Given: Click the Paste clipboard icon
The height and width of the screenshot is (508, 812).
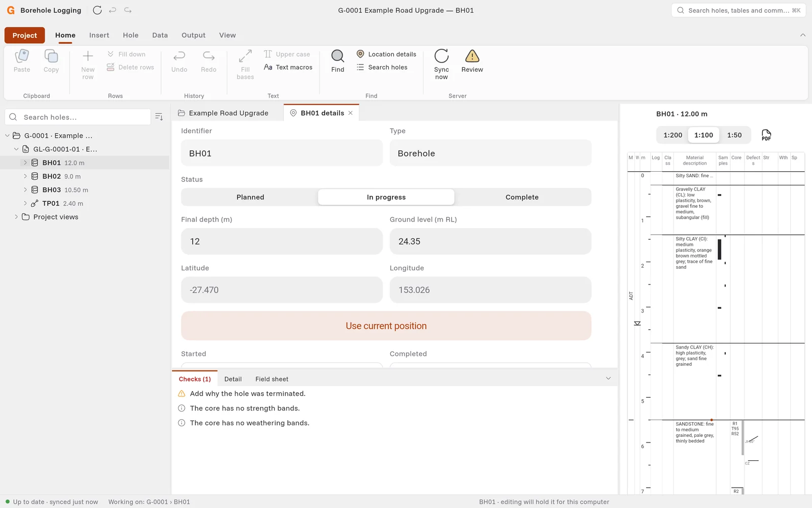Looking at the screenshot, I should point(22,61).
